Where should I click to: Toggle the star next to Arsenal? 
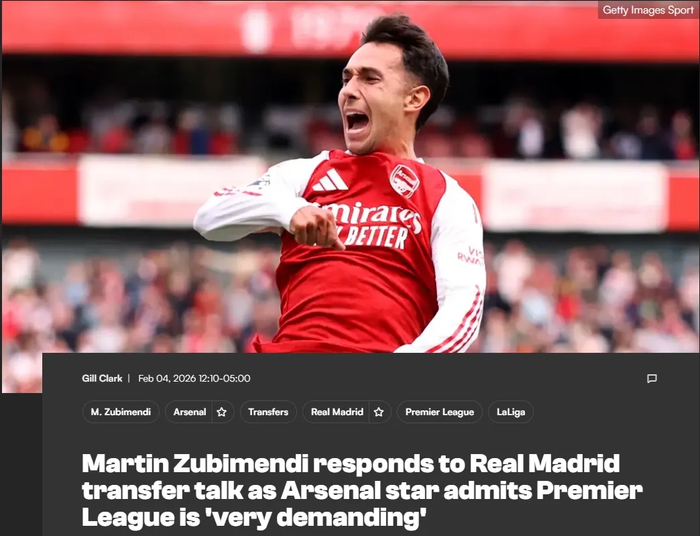221,412
